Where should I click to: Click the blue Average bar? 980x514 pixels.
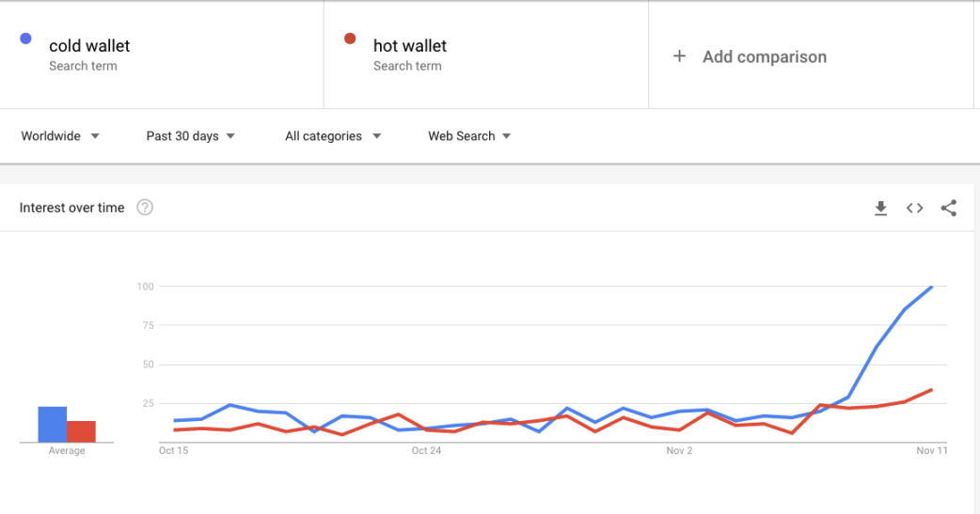[52, 424]
